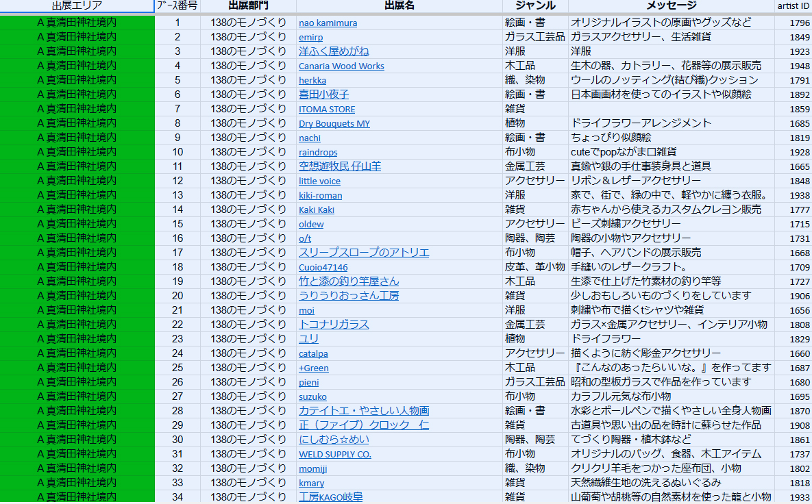Open the ユリ exhibitor link
This screenshot has height=504, width=812.
[x=308, y=339]
